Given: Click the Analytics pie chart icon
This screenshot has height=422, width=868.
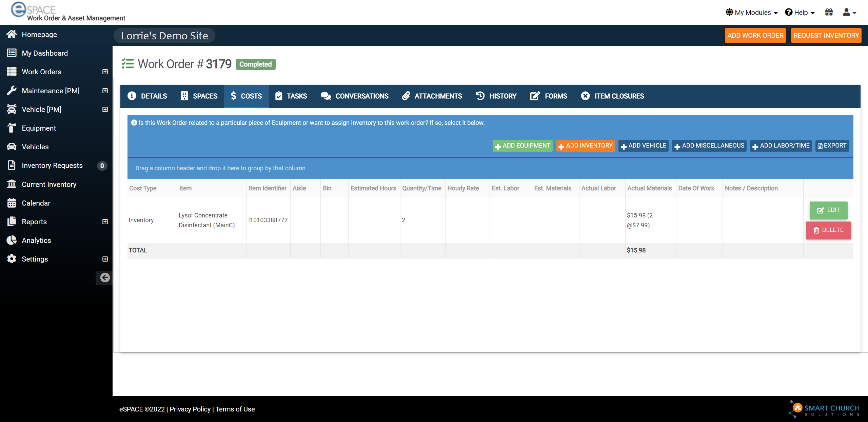Looking at the screenshot, I should tap(12, 240).
